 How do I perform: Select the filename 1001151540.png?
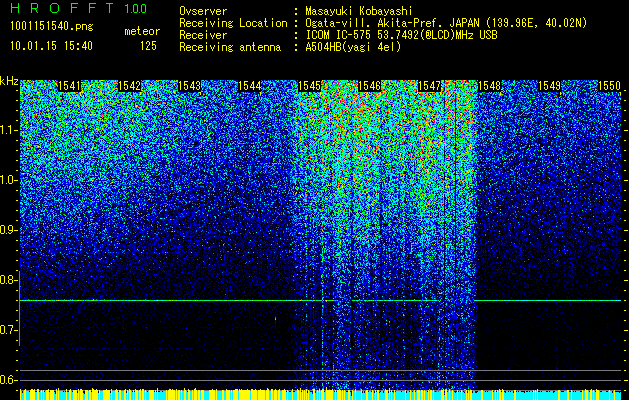pyautogui.click(x=52, y=27)
